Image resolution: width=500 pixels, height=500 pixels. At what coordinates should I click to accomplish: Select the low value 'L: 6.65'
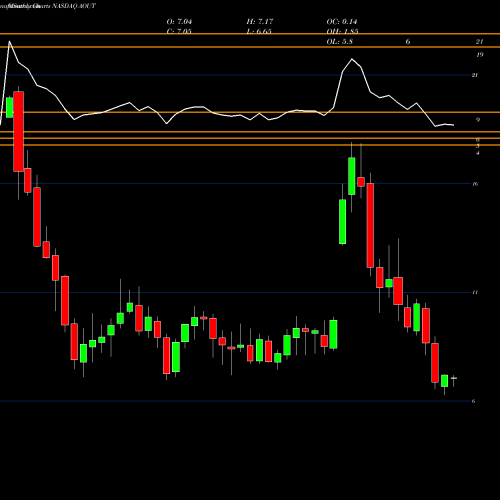259,31
